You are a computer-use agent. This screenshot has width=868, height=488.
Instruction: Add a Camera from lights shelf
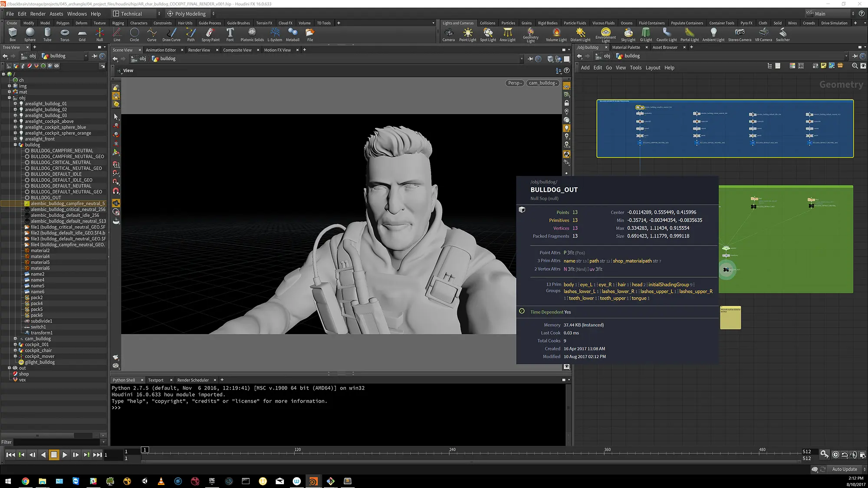click(449, 34)
